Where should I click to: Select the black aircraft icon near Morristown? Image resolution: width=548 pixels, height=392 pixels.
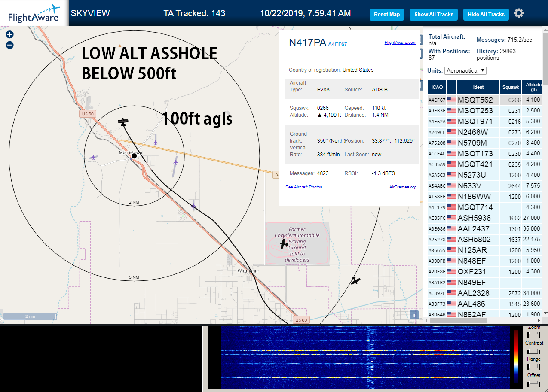click(123, 122)
